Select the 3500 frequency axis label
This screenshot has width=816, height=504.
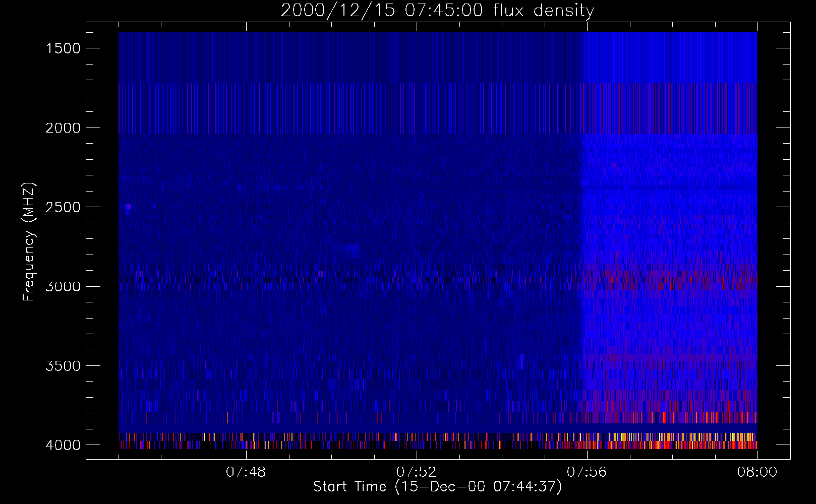coord(63,366)
